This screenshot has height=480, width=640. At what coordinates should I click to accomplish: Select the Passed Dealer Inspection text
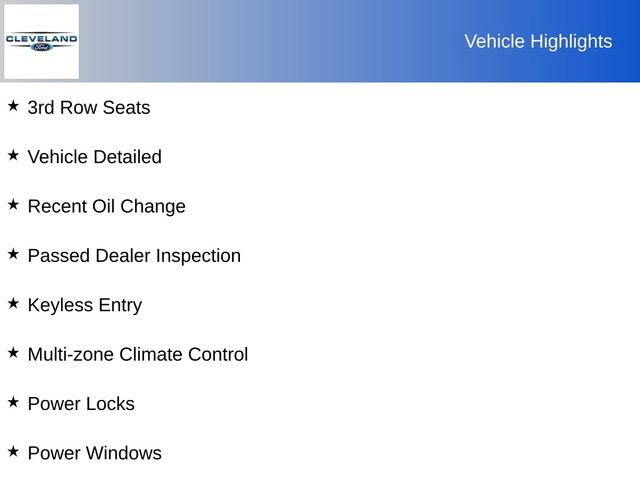tap(134, 256)
